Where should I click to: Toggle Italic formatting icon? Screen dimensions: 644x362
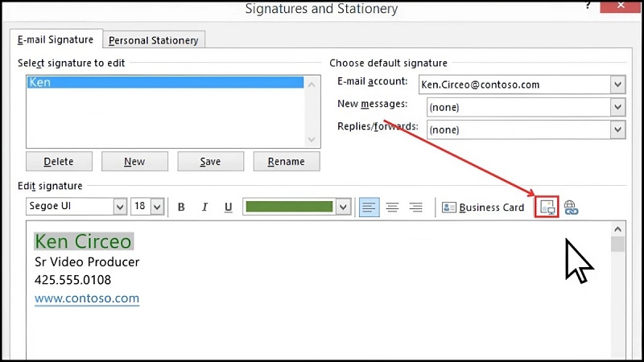click(204, 207)
